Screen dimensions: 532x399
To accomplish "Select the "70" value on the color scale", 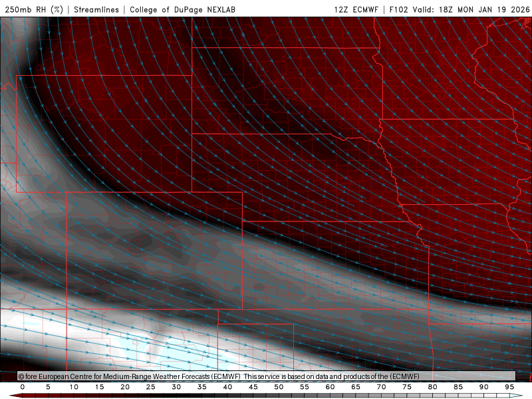I will [381, 387].
